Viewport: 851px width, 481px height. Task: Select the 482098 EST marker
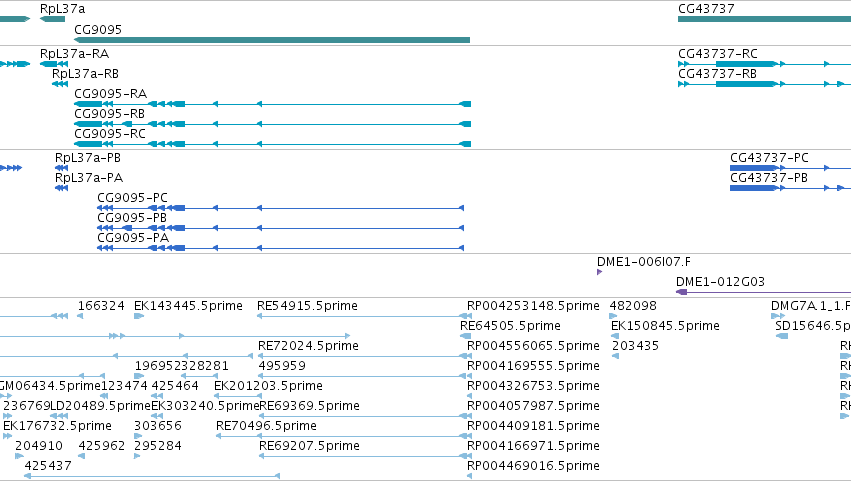(613, 316)
